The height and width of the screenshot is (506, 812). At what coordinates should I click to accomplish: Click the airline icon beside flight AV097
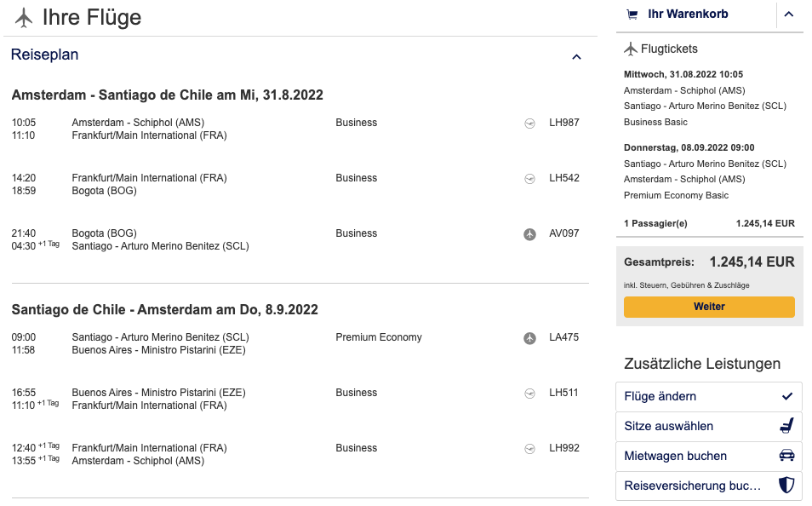529,233
